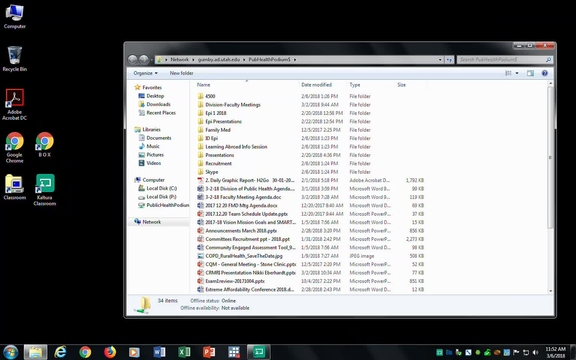This screenshot has height=360, width=576.
Task: Open the Documents library
Action: point(155,138)
